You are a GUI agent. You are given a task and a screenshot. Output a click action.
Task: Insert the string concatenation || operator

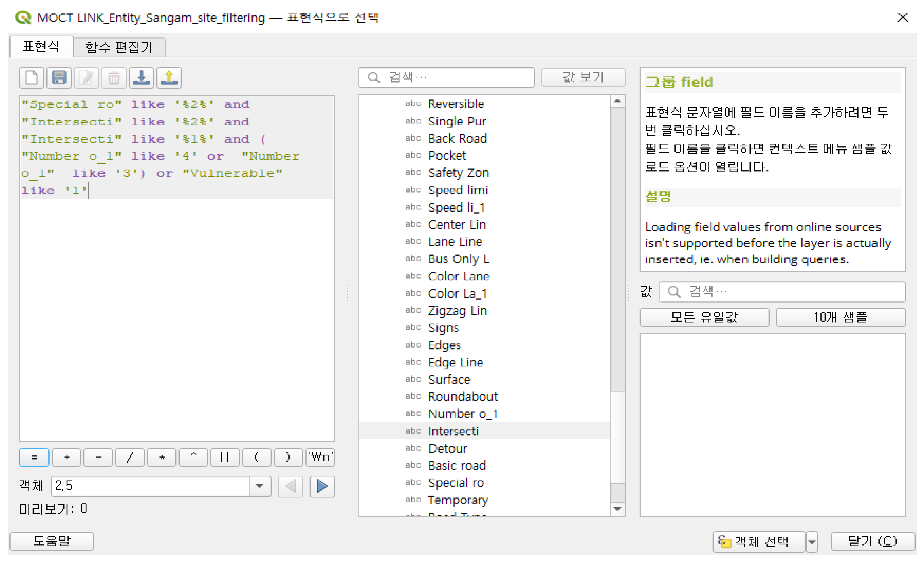pos(225,457)
